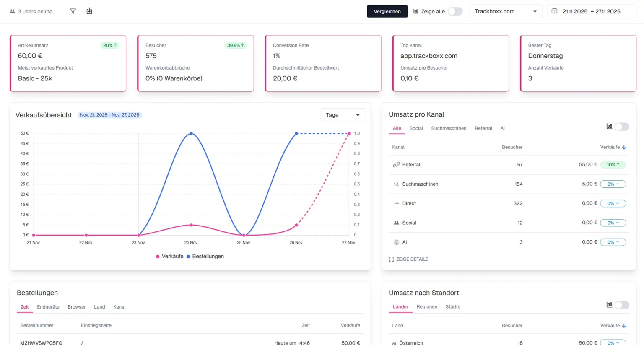
Task: Click the Referral link icon in Umsatz pro Kanal
Action: coord(396,164)
